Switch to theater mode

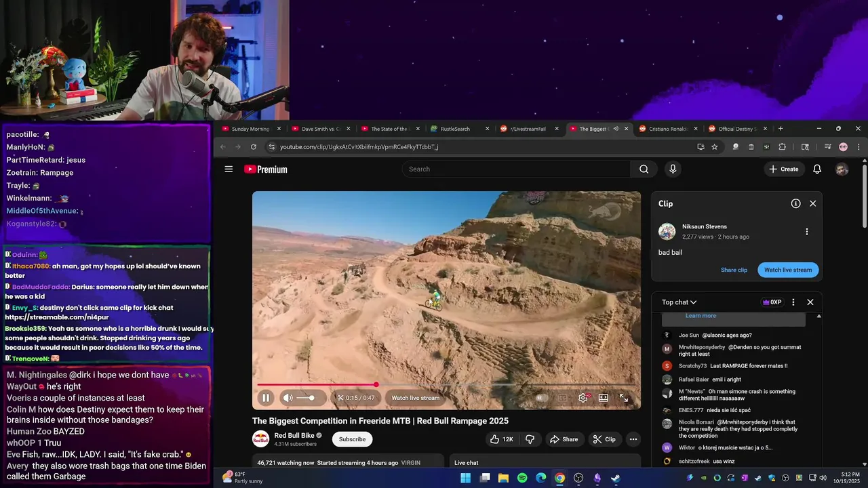[x=603, y=398]
